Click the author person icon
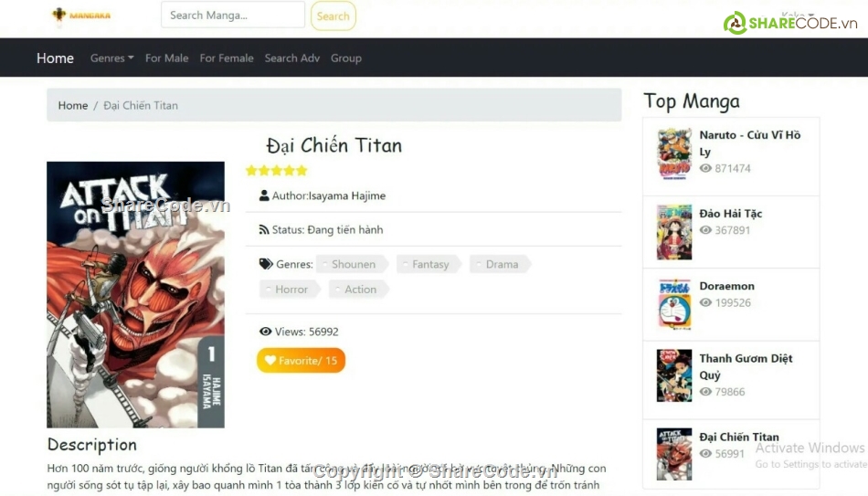This screenshot has height=496, width=868. tap(264, 195)
